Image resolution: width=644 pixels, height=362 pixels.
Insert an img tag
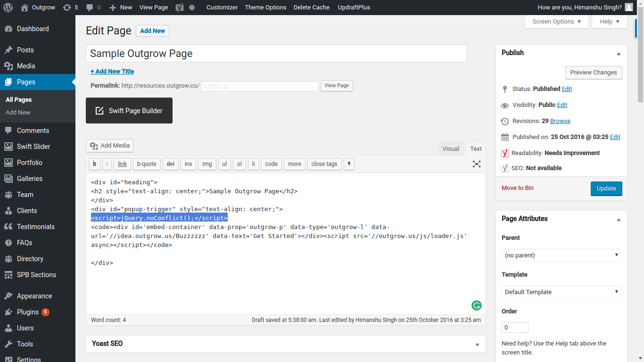tap(207, 164)
